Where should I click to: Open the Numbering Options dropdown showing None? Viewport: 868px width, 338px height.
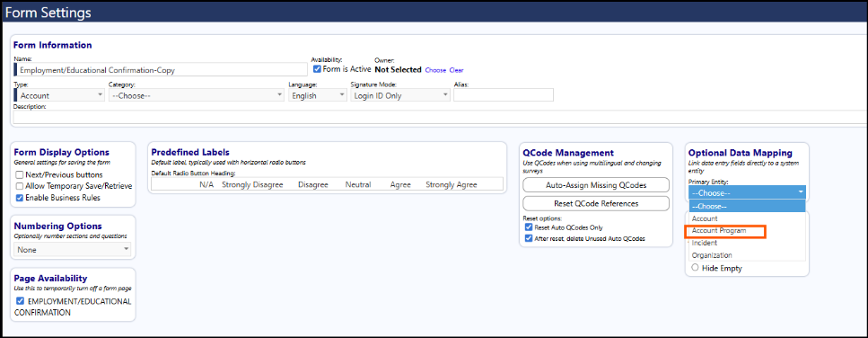73,249
